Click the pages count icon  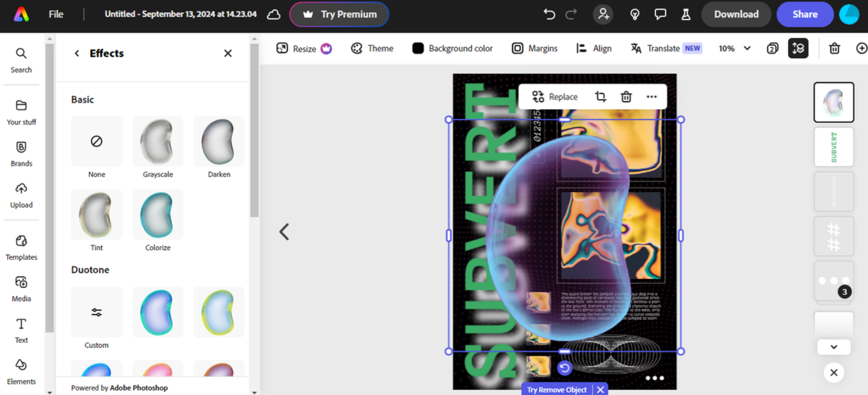772,48
